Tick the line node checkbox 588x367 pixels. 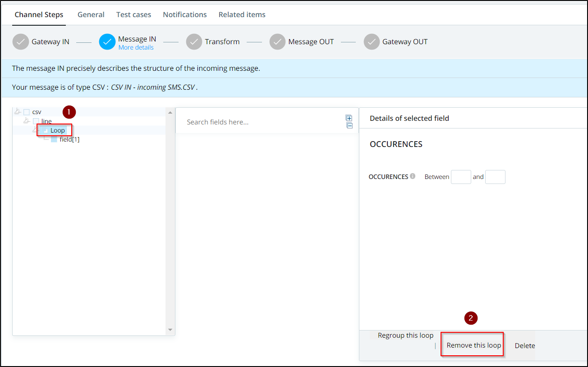[x=36, y=121]
